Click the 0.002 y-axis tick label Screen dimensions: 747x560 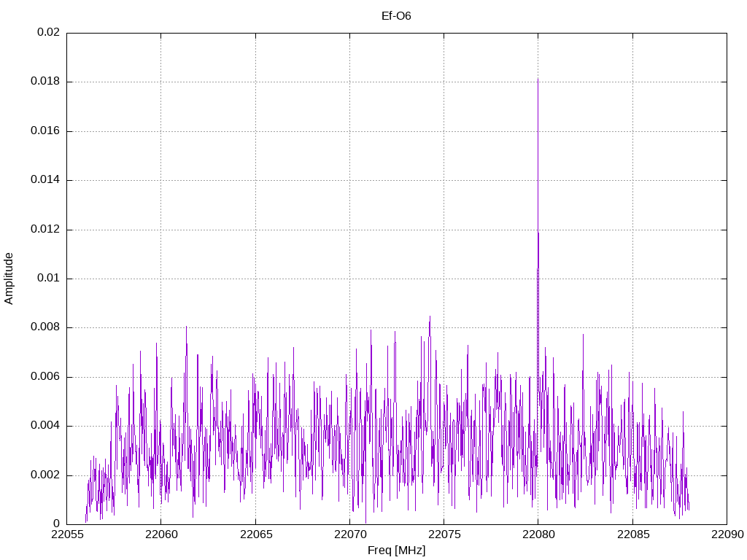[x=45, y=475]
